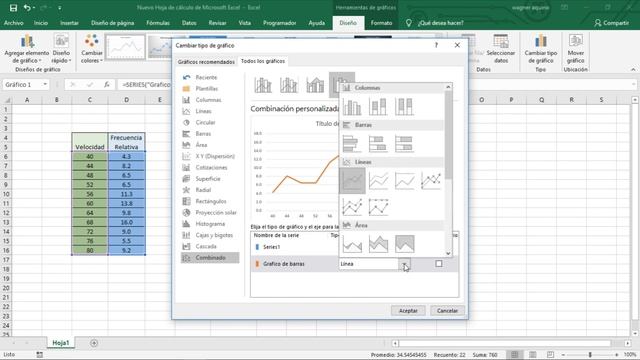The image size is (640, 360).
Task: Open Cambiar colores palette
Action: (x=91, y=49)
